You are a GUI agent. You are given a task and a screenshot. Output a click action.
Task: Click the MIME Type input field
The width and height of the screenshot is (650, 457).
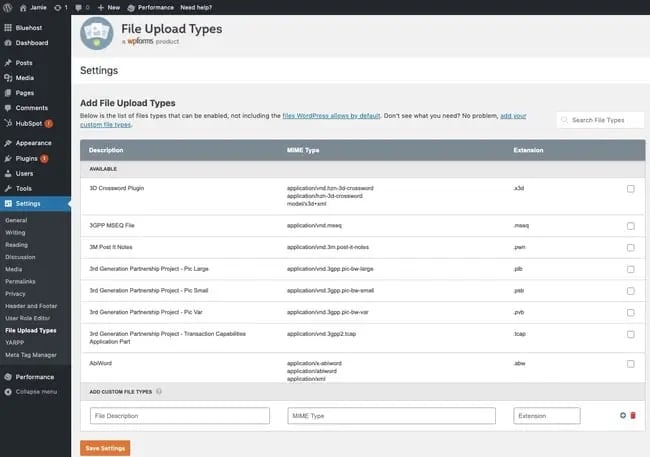[391, 416]
